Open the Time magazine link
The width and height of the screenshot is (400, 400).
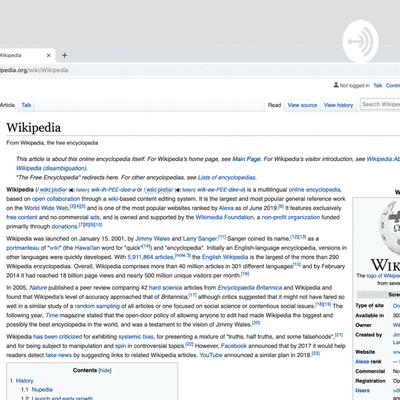[52, 315]
